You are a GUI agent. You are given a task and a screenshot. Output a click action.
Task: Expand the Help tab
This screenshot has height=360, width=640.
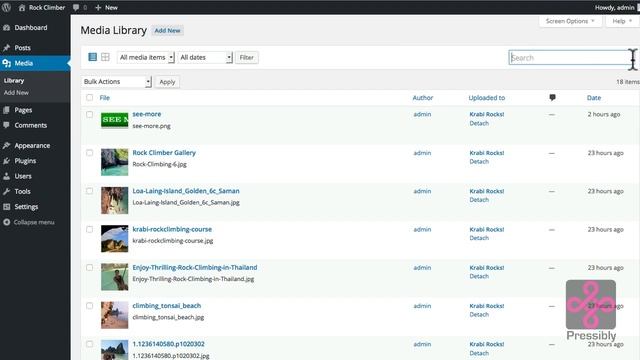tap(622, 21)
